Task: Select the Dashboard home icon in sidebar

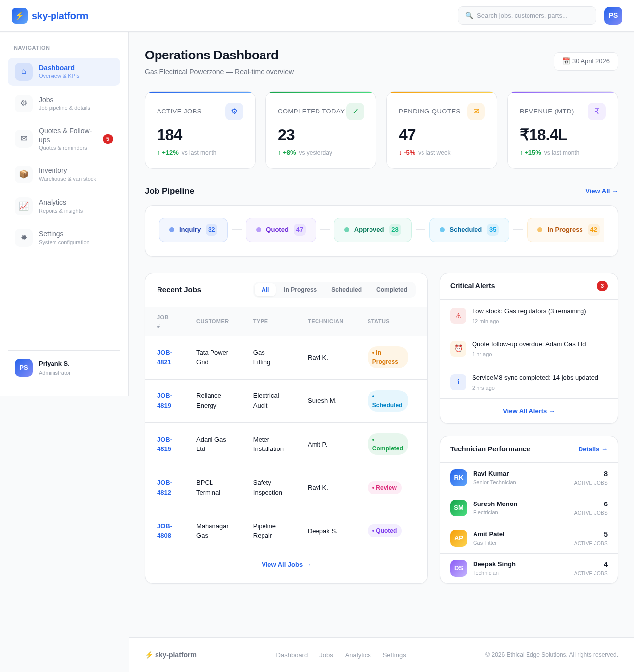Action: [24, 72]
